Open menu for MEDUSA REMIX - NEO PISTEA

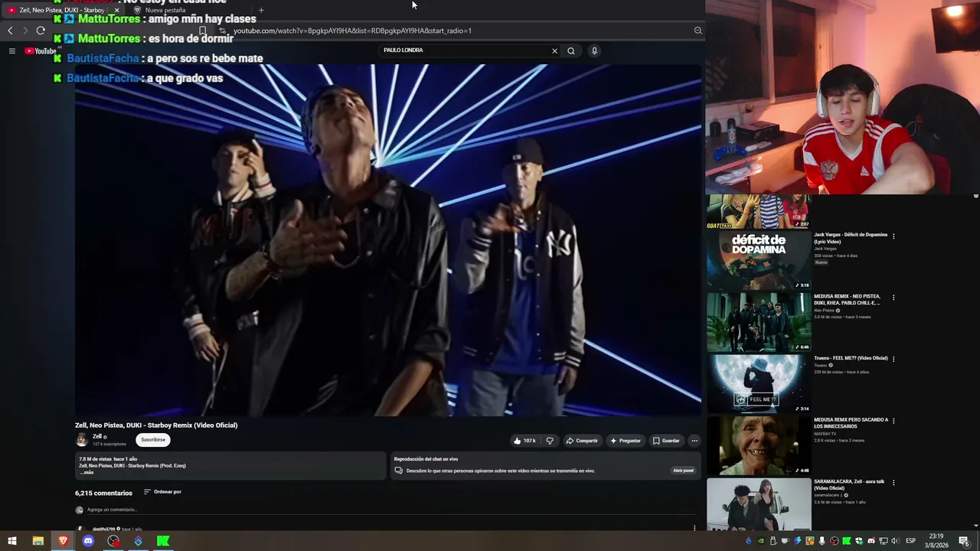pos(893,298)
